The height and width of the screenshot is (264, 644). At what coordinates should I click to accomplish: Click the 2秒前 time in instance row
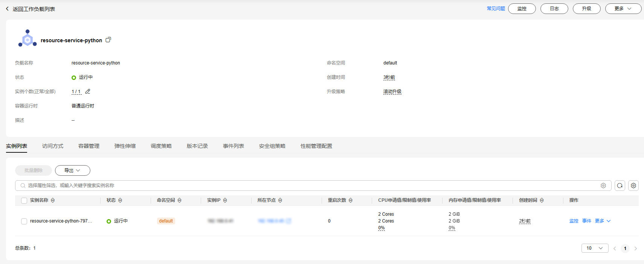[x=525, y=221]
